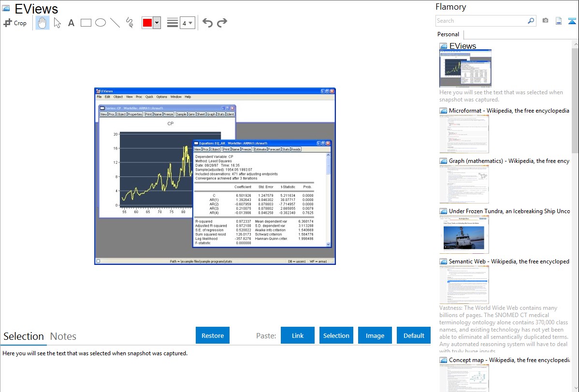Click Sheet in the Series CP window

point(201,114)
